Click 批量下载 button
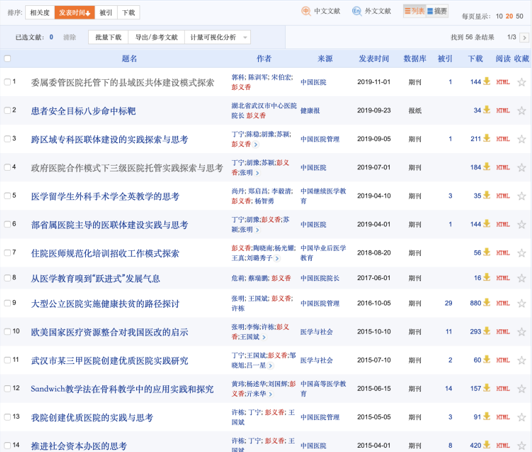The width and height of the screenshot is (532, 452). 108,37
